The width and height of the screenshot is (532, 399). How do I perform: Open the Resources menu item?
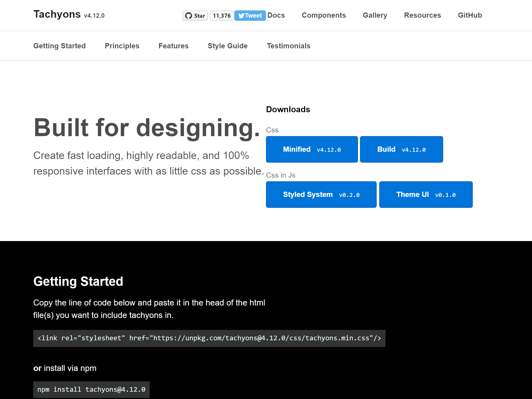(422, 15)
